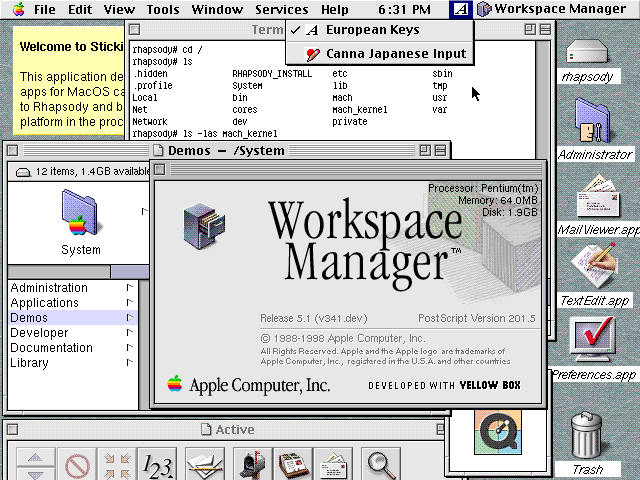Click the mailbox Get Mail toolbar icon
This screenshot has height=480, width=640.
tap(253, 464)
